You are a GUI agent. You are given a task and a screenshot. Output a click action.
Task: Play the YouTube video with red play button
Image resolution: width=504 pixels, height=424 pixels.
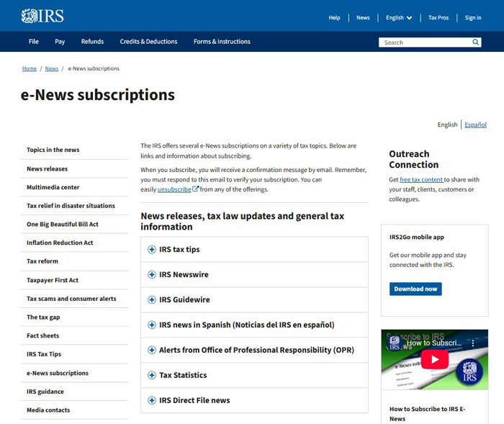point(435,359)
